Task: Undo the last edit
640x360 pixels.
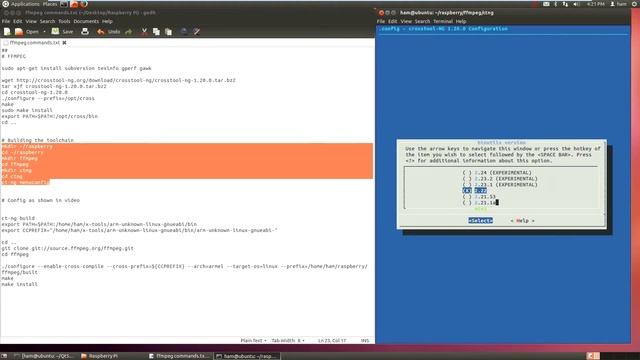Action: [x=109, y=31]
